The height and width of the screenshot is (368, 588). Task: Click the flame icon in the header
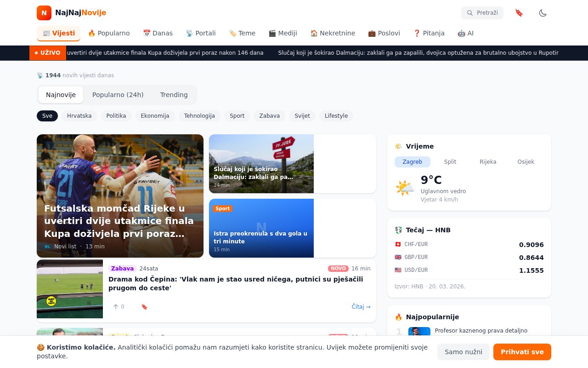[519, 13]
